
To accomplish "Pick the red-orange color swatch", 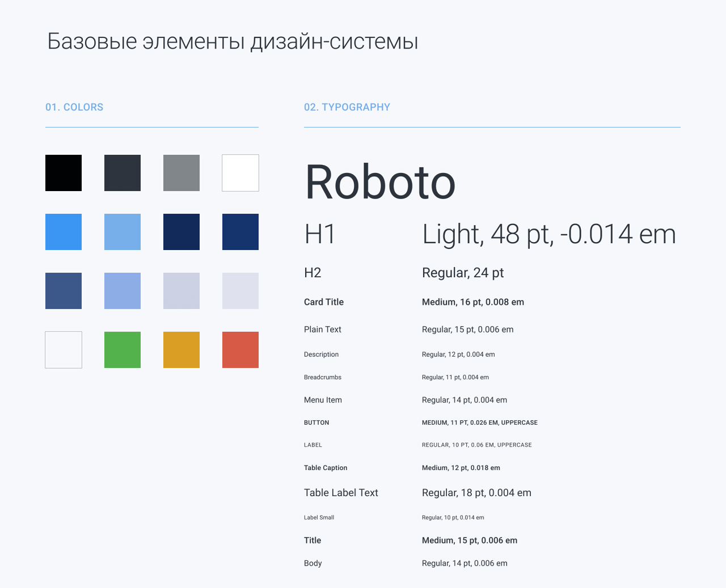I will [240, 350].
